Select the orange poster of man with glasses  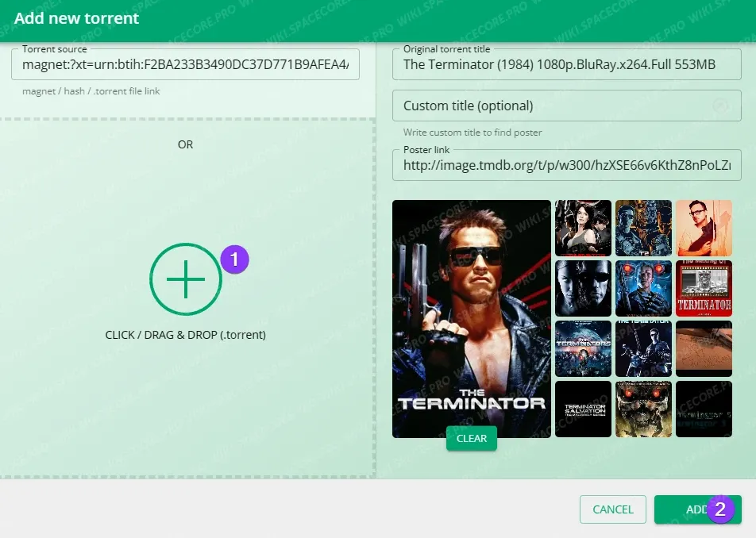coord(704,229)
